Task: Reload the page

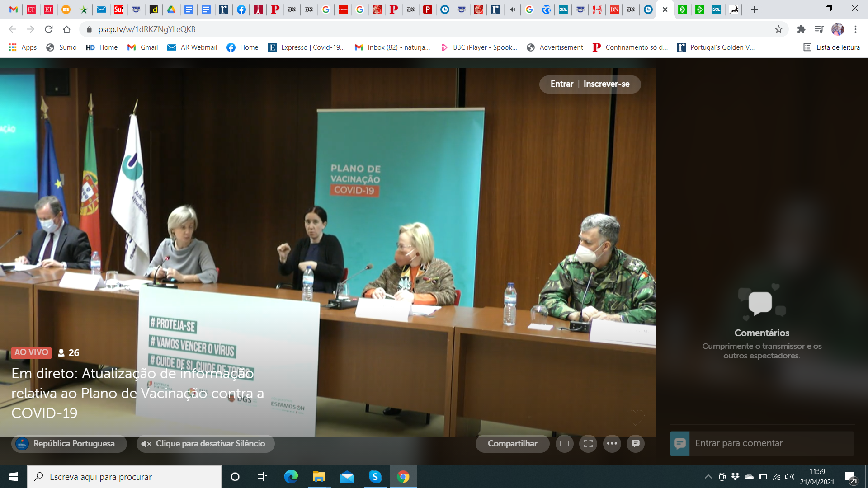Action: 49,29
